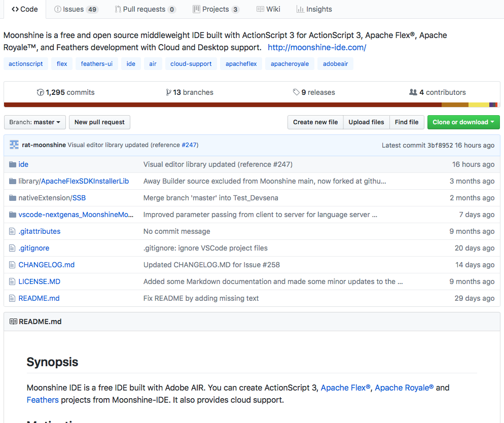This screenshot has height=423, width=504.
Task: Click Upload files button
Action: click(x=367, y=122)
